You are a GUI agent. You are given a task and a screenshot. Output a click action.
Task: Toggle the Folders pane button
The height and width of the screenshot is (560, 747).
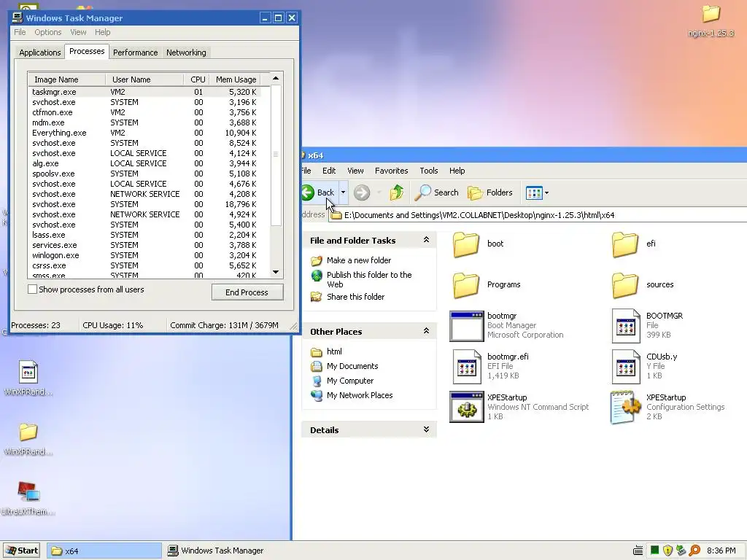coord(489,192)
